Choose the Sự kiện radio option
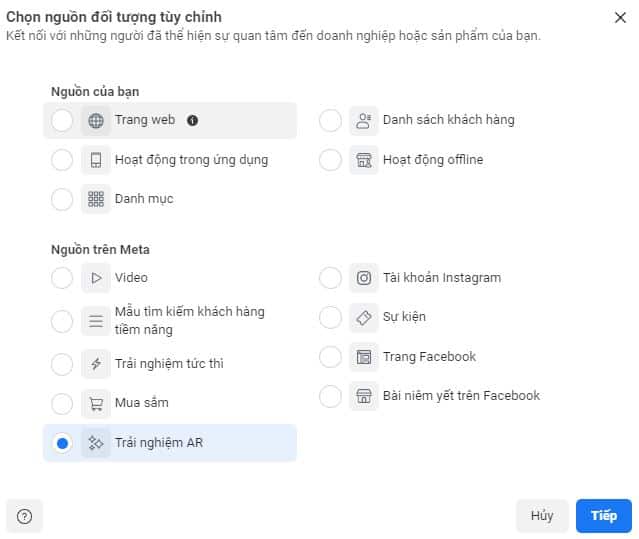Image resolution: width=639 pixels, height=539 pixels. pos(330,317)
